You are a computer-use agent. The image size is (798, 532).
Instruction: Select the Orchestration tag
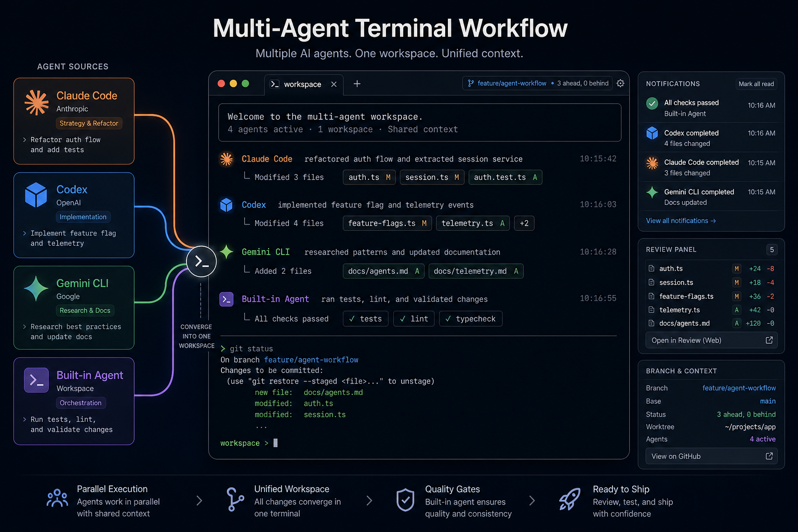(x=81, y=403)
